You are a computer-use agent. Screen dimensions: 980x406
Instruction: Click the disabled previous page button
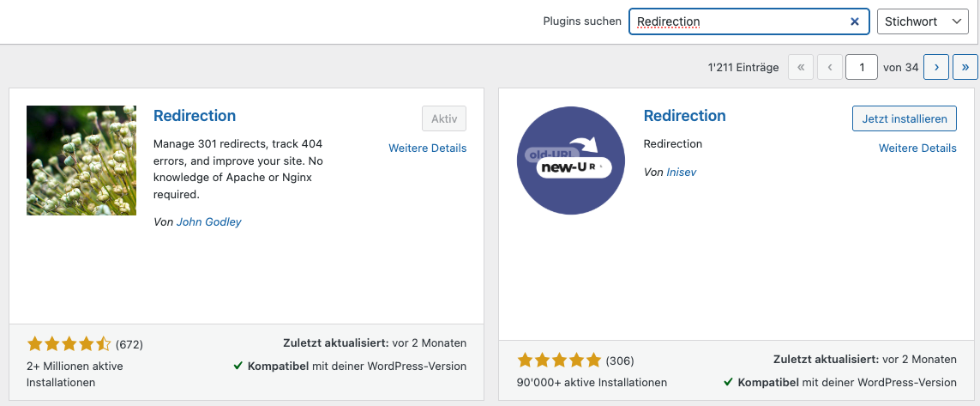tap(830, 67)
